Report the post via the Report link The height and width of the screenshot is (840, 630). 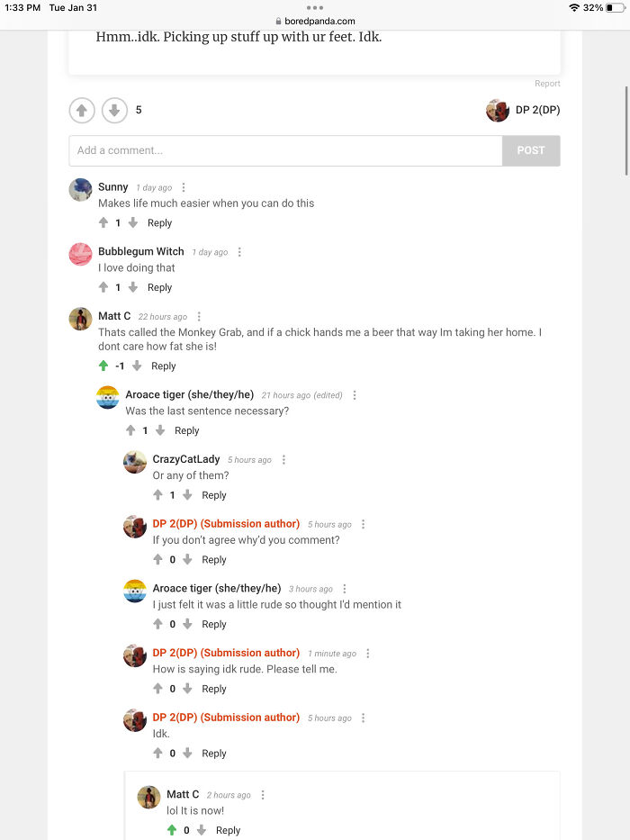(547, 84)
